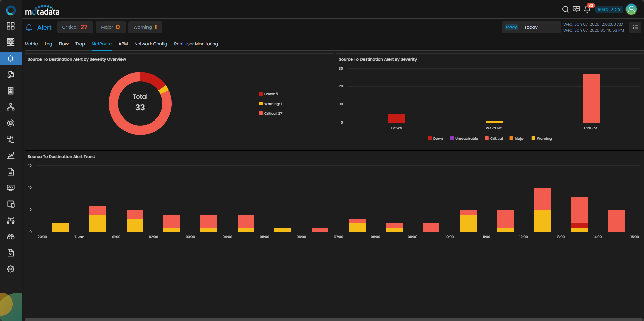Filter by Critical 27 alerts
This screenshot has width=644, height=321.
(75, 27)
